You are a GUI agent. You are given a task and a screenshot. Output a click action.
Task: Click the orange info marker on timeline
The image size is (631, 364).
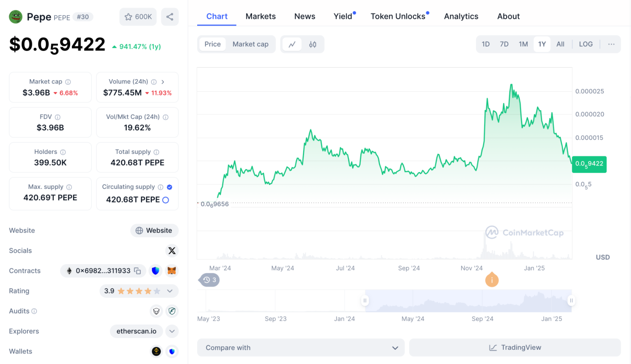(492, 280)
